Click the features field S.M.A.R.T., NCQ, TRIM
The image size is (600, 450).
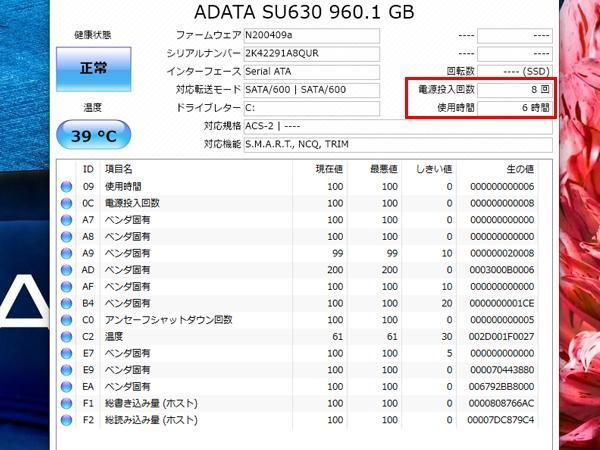coord(398,144)
